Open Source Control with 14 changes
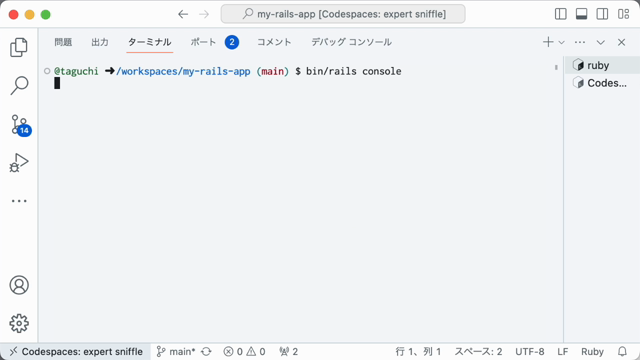The image size is (640, 360). (20, 124)
